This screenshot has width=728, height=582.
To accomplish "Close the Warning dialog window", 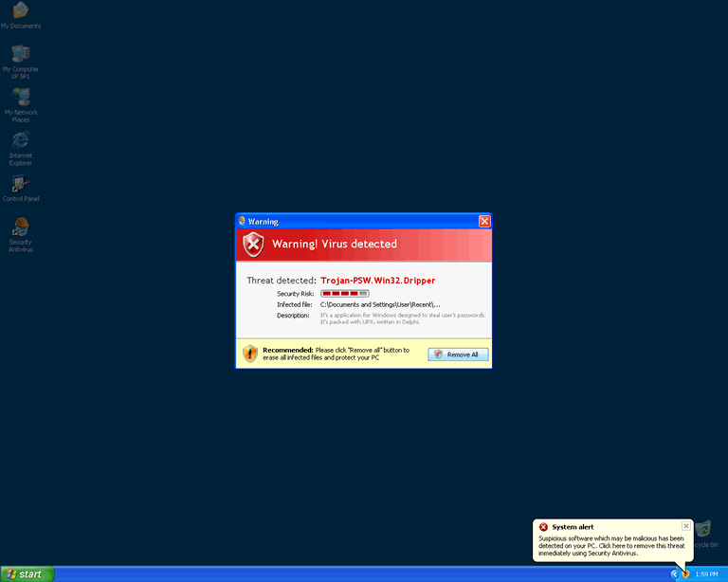I will pos(484,221).
